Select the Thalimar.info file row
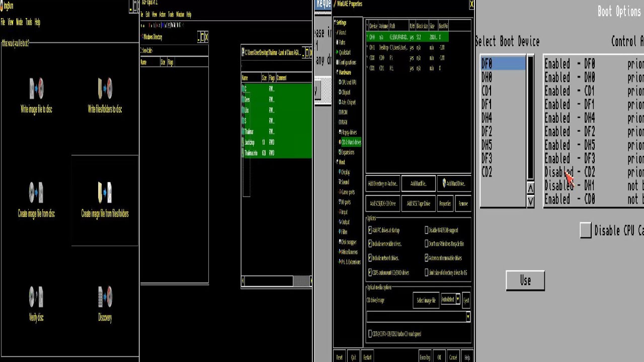Viewport: 644px width, 362px height. (x=277, y=153)
